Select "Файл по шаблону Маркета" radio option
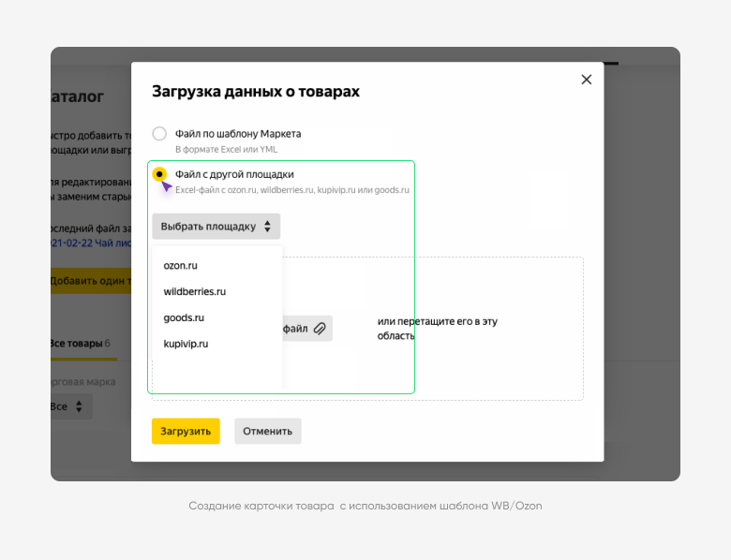Viewport: 731px width, 560px height. click(x=159, y=134)
